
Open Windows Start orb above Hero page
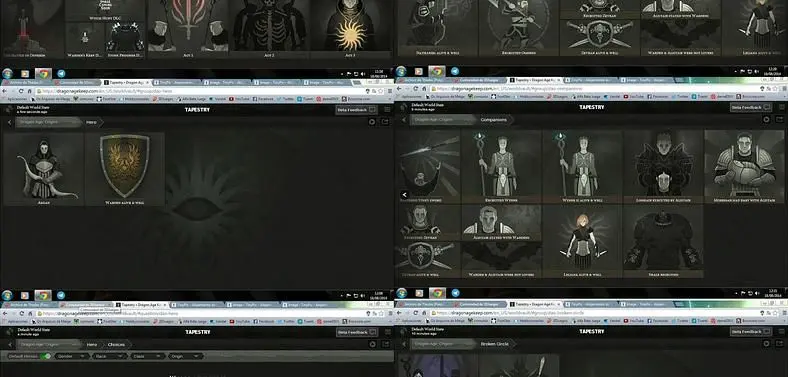click(x=7, y=73)
